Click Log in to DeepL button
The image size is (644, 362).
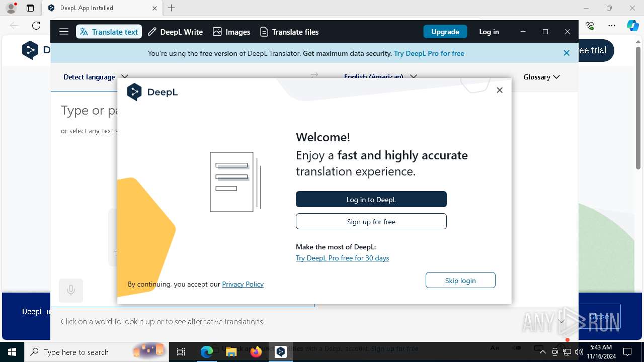coord(371,199)
